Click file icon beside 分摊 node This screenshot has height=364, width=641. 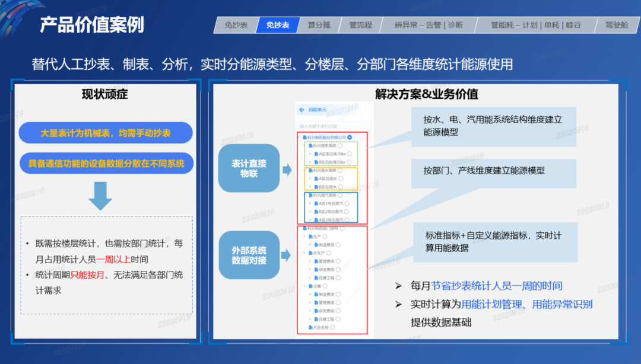pyautogui.click(x=310, y=286)
